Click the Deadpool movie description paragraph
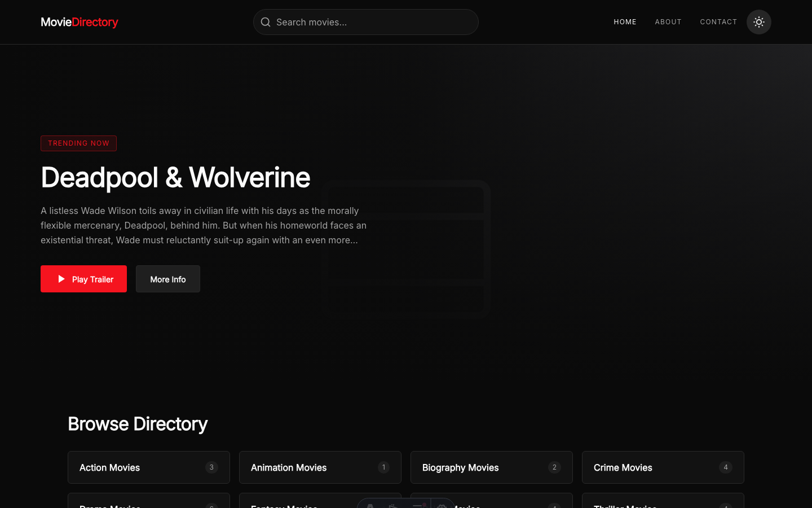812x508 pixels. pos(204,225)
